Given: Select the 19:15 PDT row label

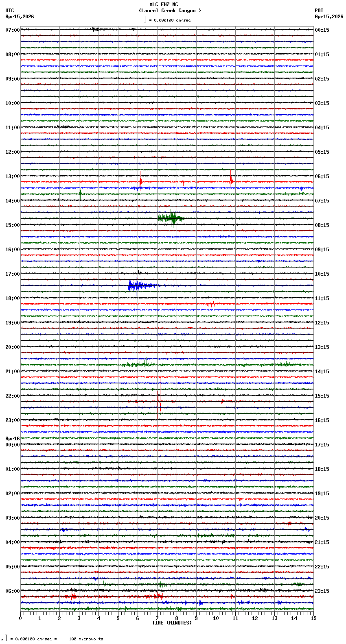Looking at the screenshot, I should tap(322, 494).
